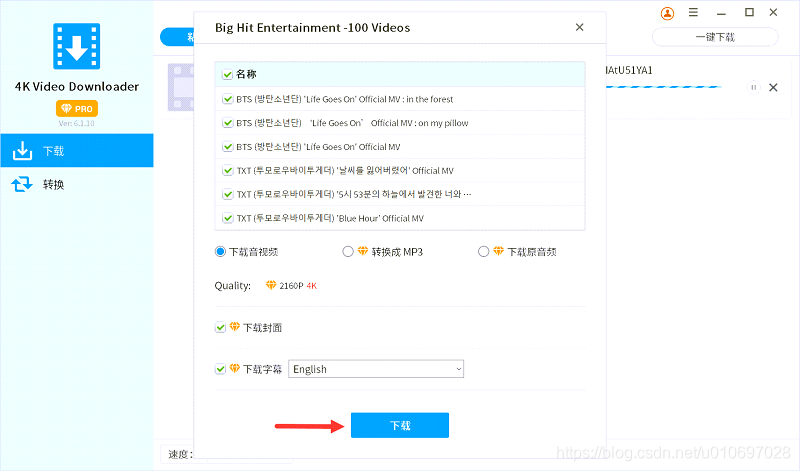Toggle the 名称 select-all checkbox

tap(228, 75)
